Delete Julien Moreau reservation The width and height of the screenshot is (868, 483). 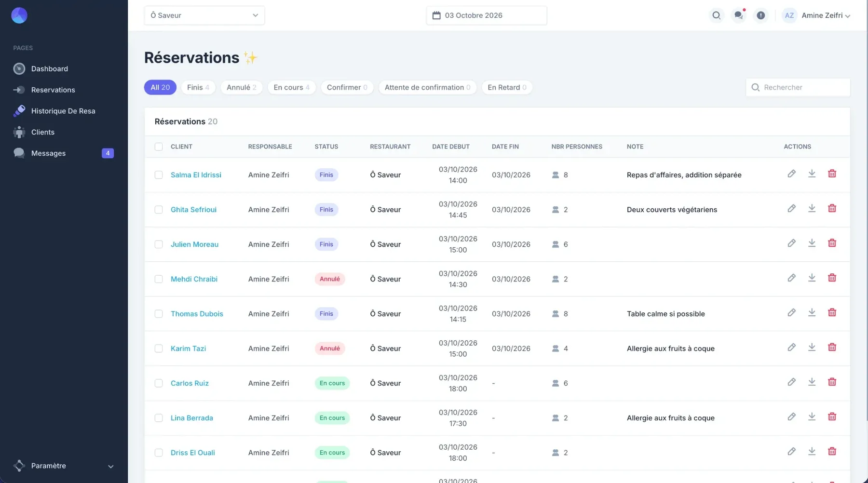pyautogui.click(x=832, y=243)
